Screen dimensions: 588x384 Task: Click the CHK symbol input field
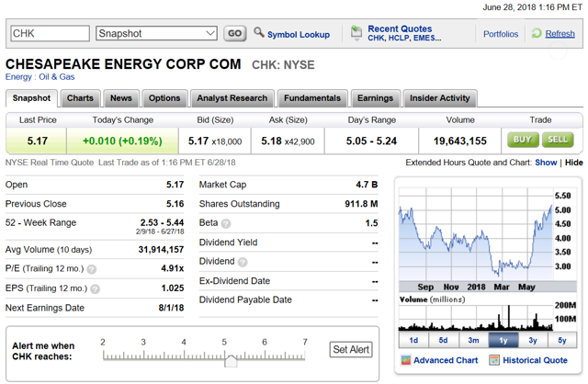(x=51, y=33)
